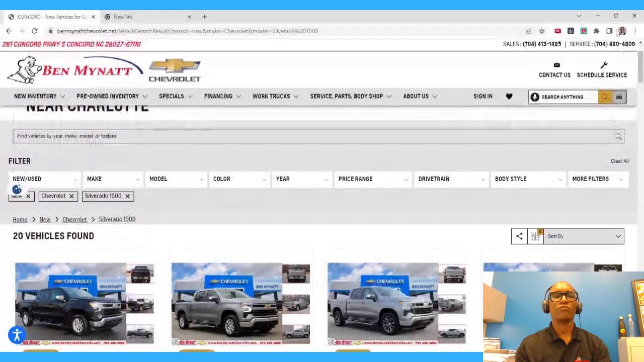Expand New Inventory menu
Image resolution: width=644 pixels, height=362 pixels.
[x=39, y=96]
